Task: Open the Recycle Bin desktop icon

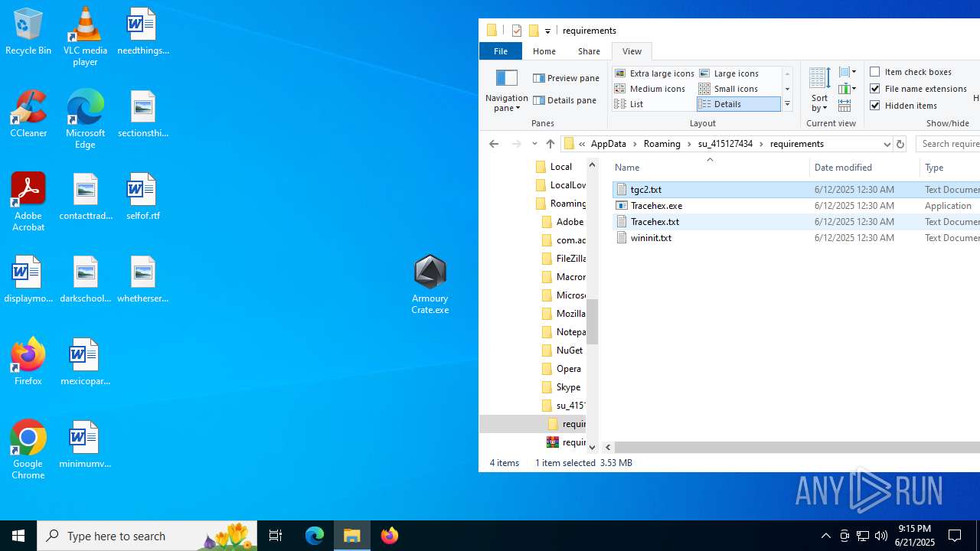Action: [x=28, y=32]
